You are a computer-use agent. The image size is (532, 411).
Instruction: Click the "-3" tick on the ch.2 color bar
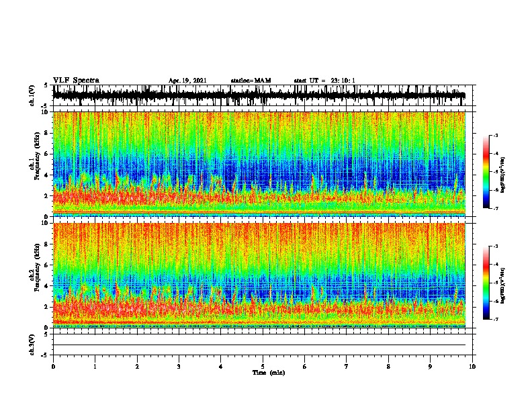click(495, 246)
